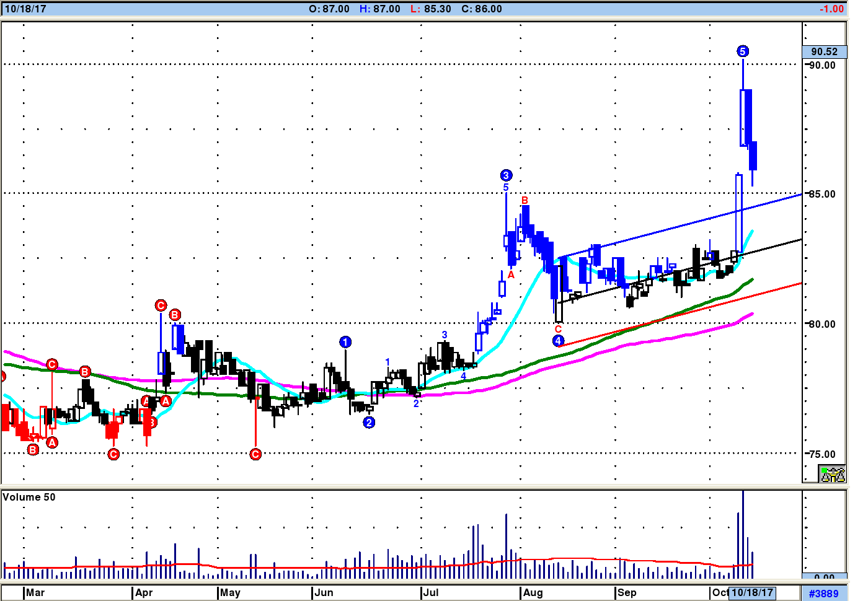Click red circled C marker at April high
This screenshot has height=601, width=868.
point(161,305)
